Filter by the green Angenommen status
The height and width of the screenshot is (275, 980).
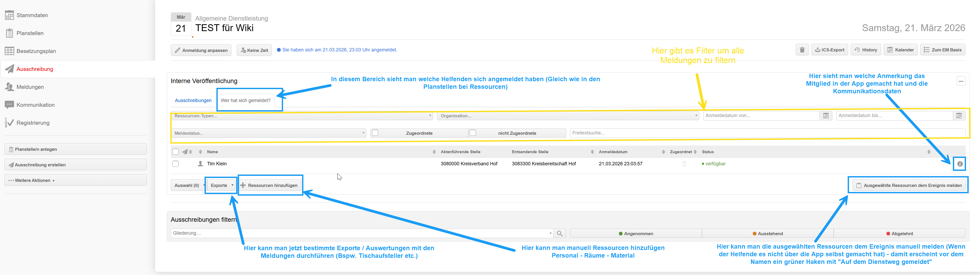tap(636, 234)
